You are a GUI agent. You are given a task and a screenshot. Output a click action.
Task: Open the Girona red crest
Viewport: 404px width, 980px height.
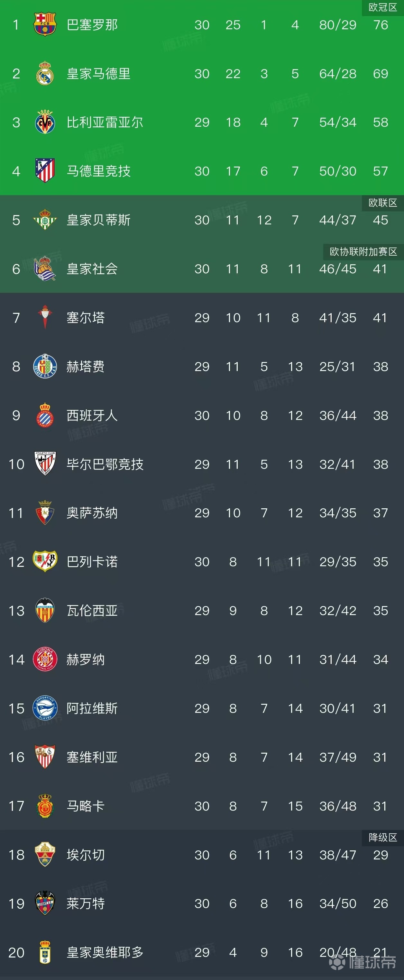(x=45, y=659)
